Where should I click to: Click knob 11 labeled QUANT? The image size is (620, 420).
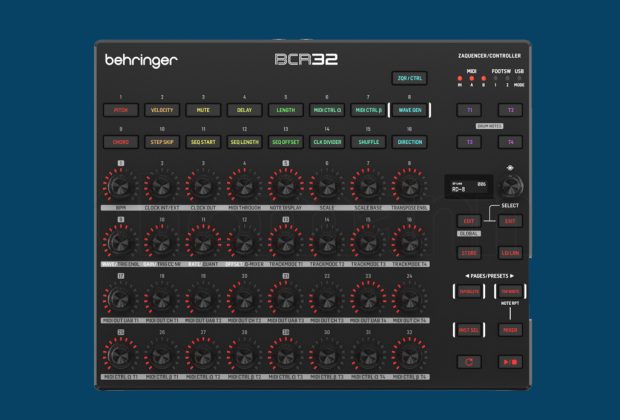203,242
